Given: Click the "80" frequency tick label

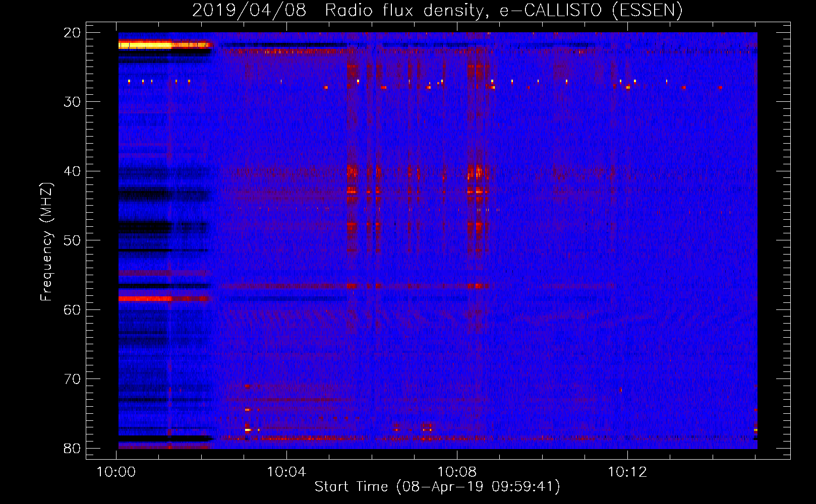Looking at the screenshot, I should click(x=73, y=448).
